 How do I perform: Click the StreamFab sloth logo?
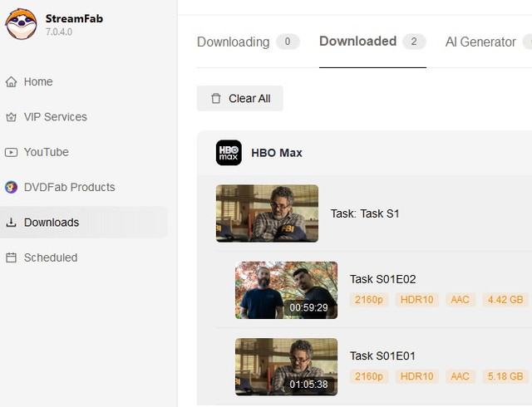pyautogui.click(x=21, y=24)
